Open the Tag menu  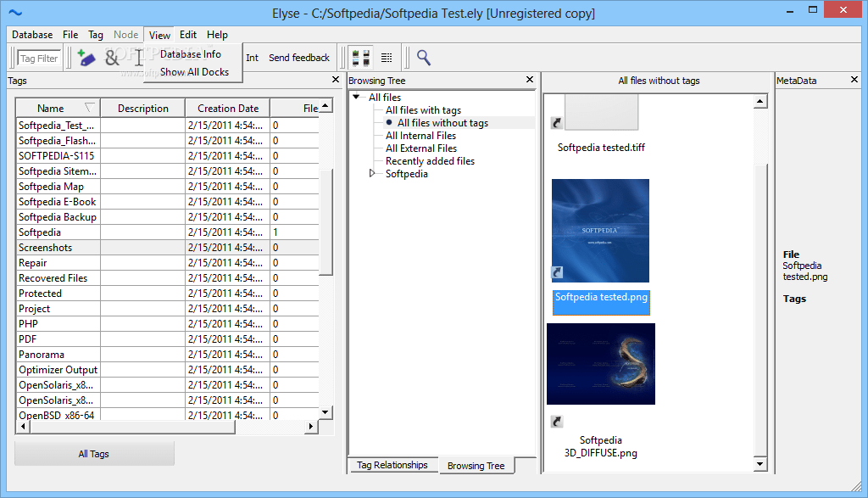tap(96, 34)
